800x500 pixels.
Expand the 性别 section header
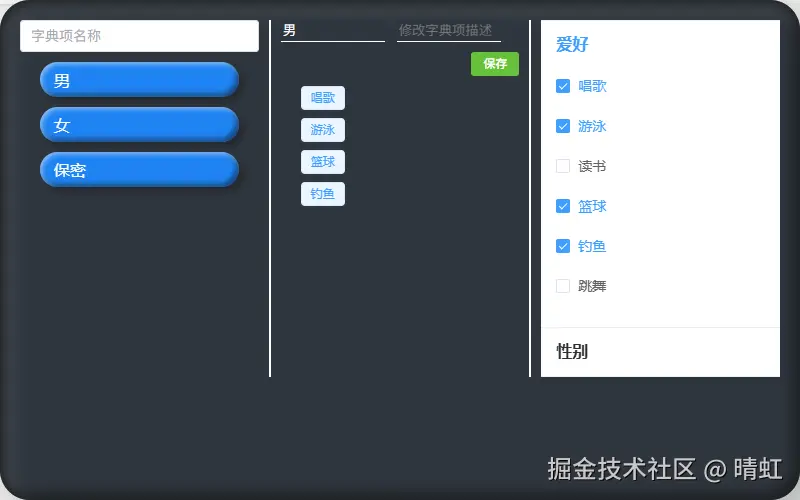coord(660,352)
